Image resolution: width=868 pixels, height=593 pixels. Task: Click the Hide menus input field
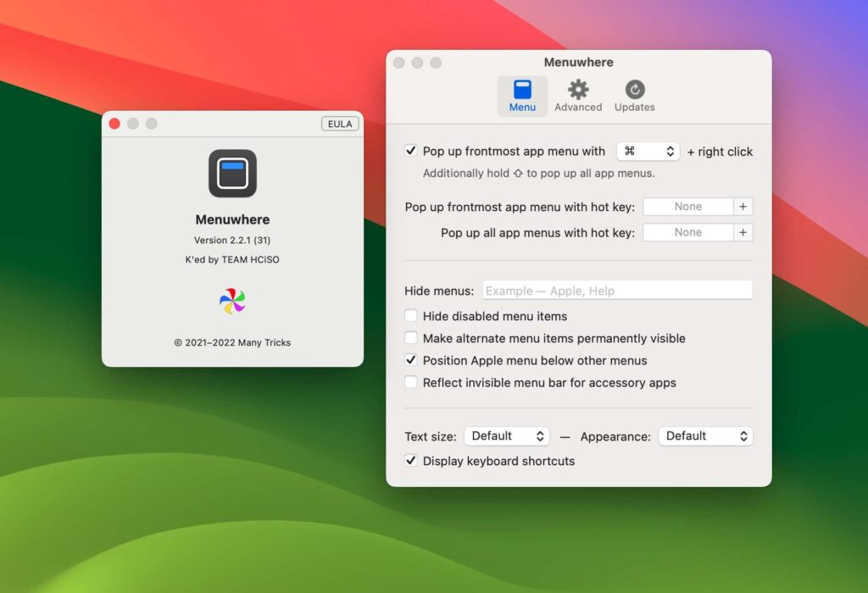617,290
